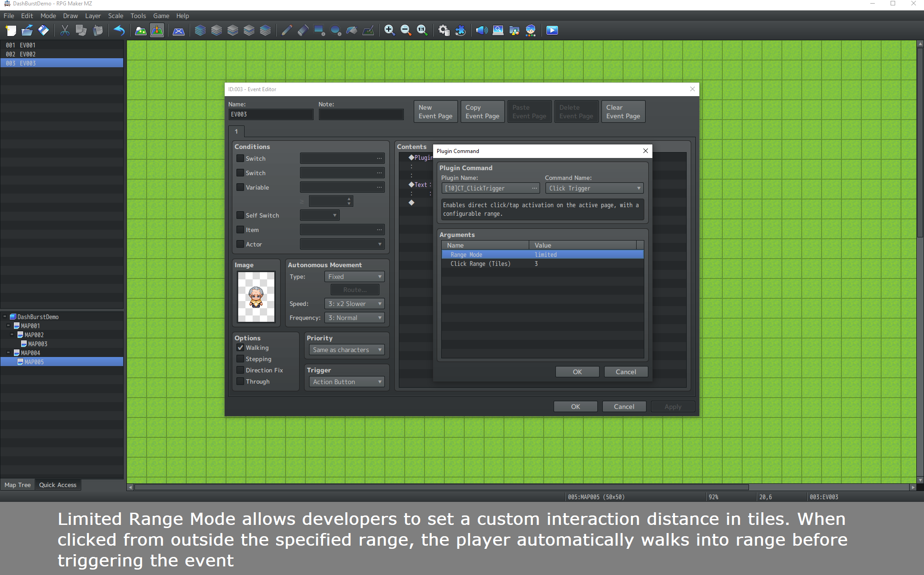Click the New Event Page button
The height and width of the screenshot is (575, 924).
(435, 111)
